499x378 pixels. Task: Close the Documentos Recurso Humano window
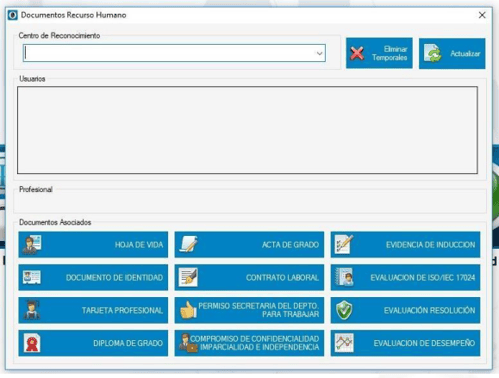tap(482, 15)
